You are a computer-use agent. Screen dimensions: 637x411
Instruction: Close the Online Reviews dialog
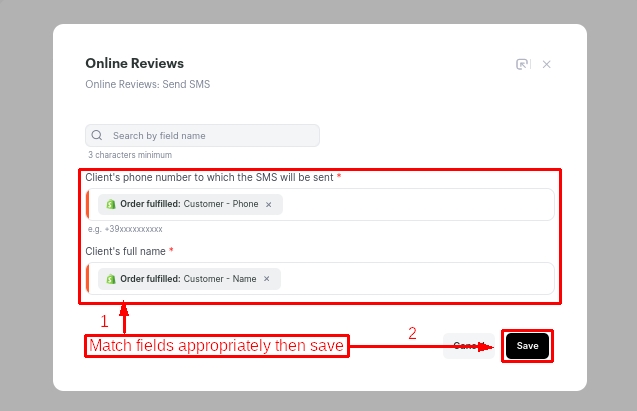(x=546, y=64)
